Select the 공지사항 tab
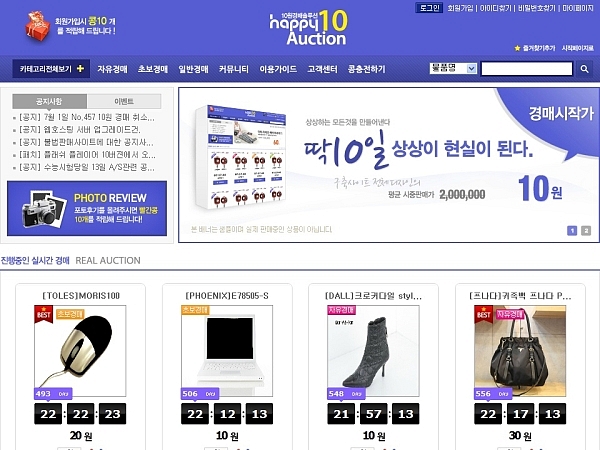This screenshot has width=600, height=450. (50, 101)
